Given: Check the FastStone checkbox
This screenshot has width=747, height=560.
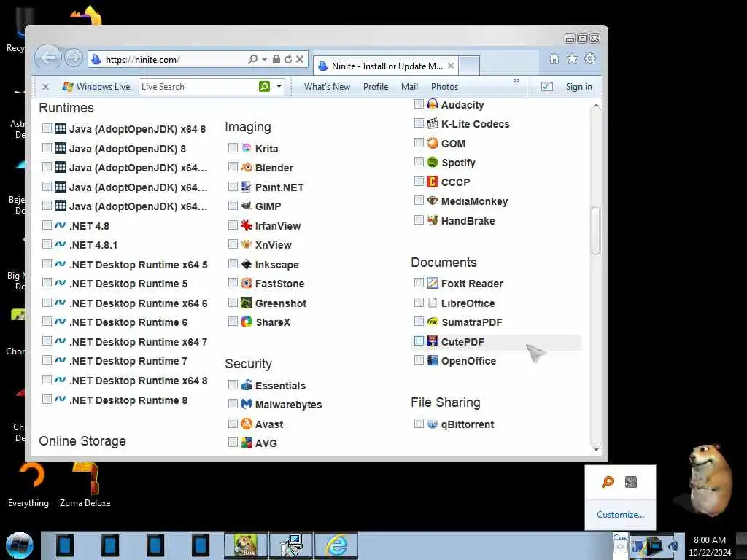Looking at the screenshot, I should 233,283.
